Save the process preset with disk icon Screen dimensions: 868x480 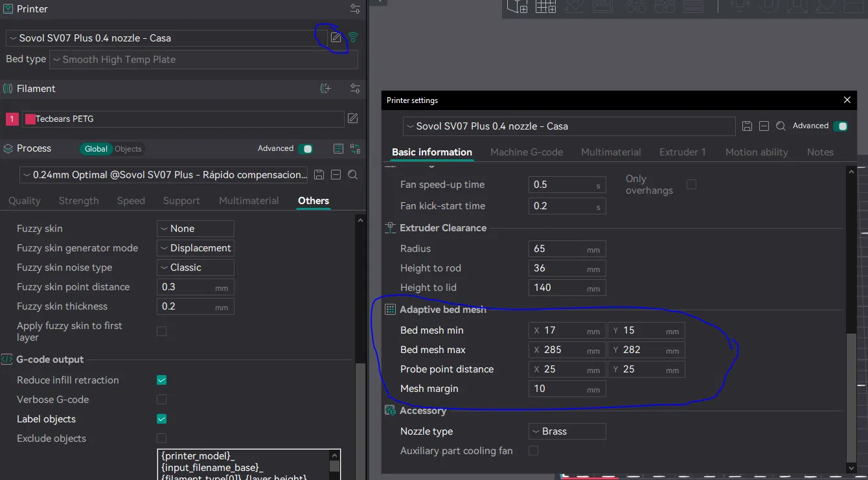319,175
